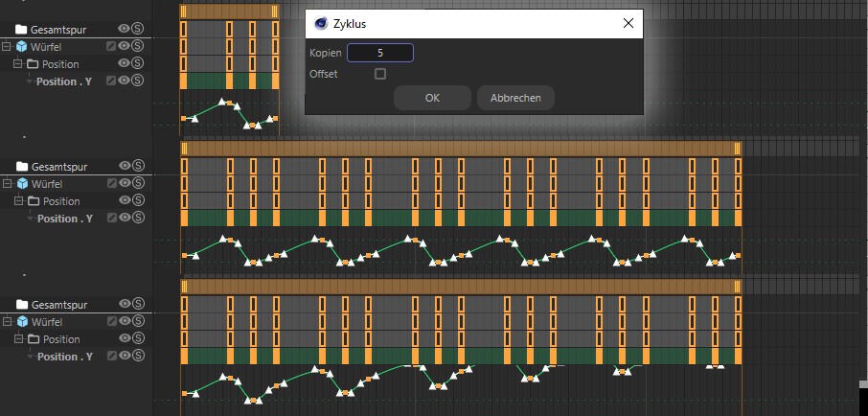Viewport: 868px width, 416px height.
Task: Click the Cinema 4D logo in Zyklus dialog
Action: [x=321, y=23]
